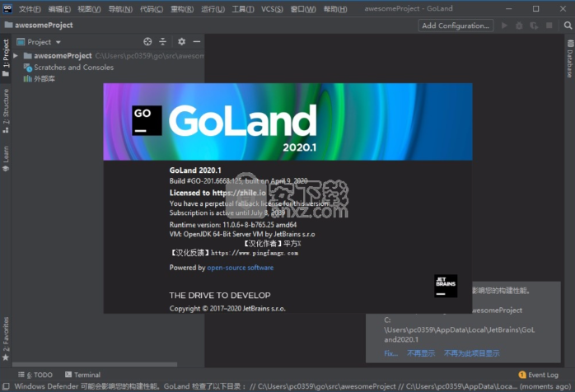Open Project panel settings gear
This screenshot has width=575, height=392.
(181, 41)
